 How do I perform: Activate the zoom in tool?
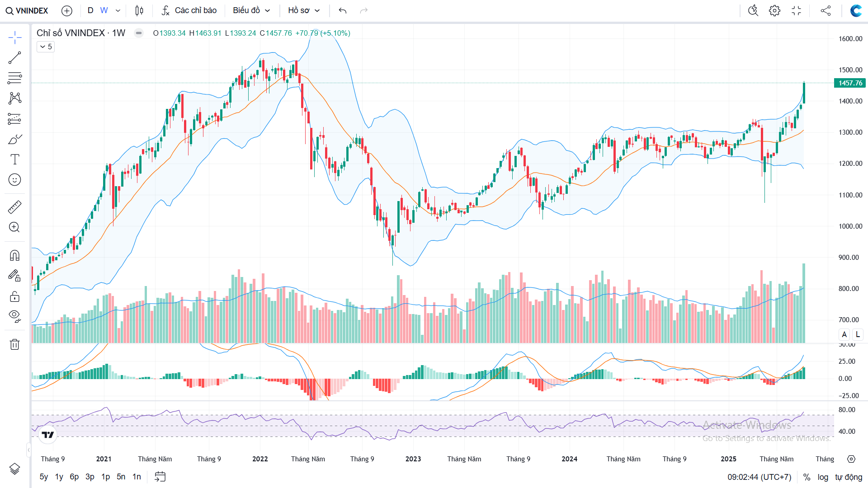click(x=14, y=227)
